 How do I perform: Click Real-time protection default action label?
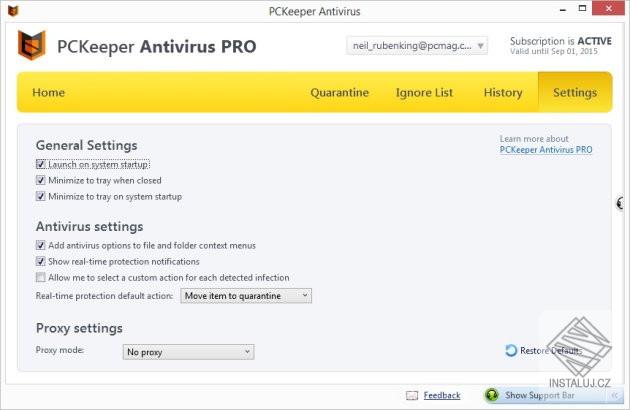click(104, 296)
